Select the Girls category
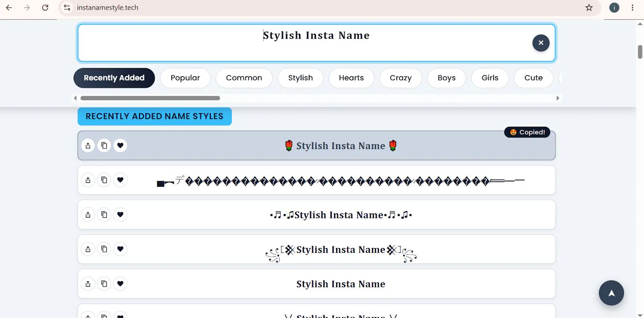The image size is (644, 318). pyautogui.click(x=490, y=78)
